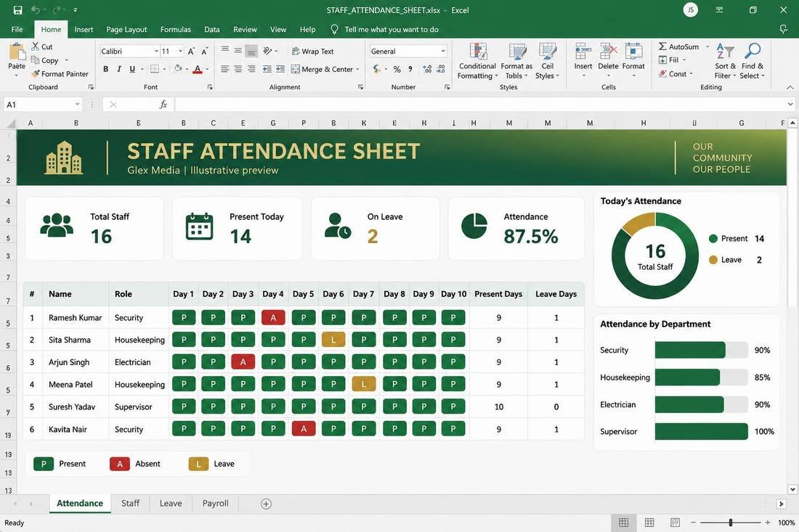The image size is (799, 532).
Task: Click the Increase Decimal icon
Action: click(x=427, y=69)
